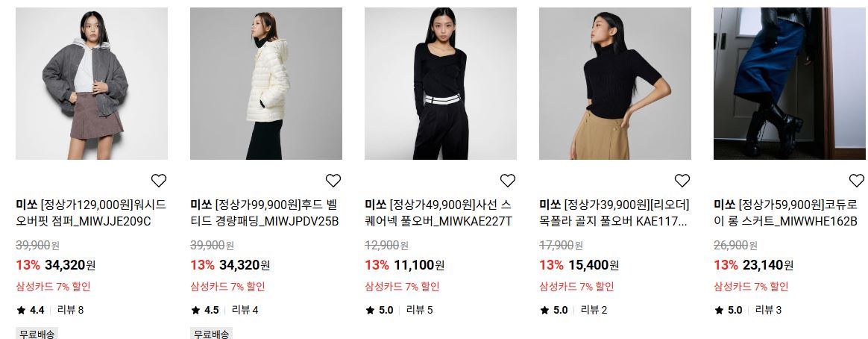Open 후드 벨티드 경량패딩_MIWJPDV25B title link
Screen dimensions: 868x339
(x=265, y=214)
